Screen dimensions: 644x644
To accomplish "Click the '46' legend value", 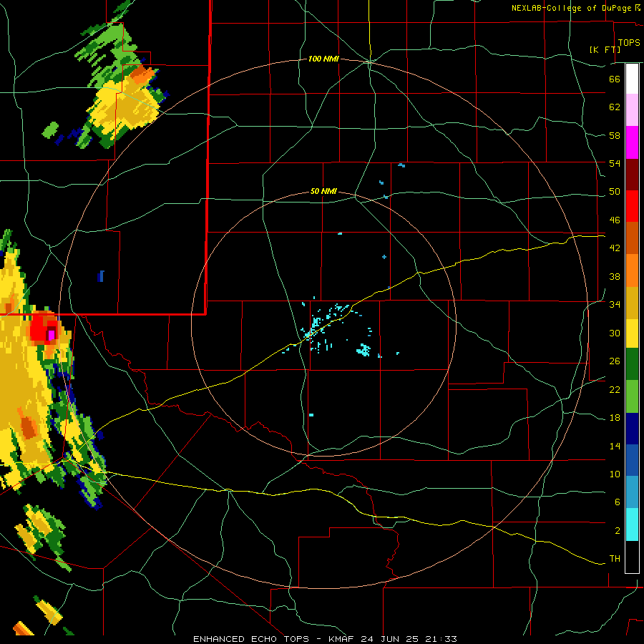I will pos(615,220).
